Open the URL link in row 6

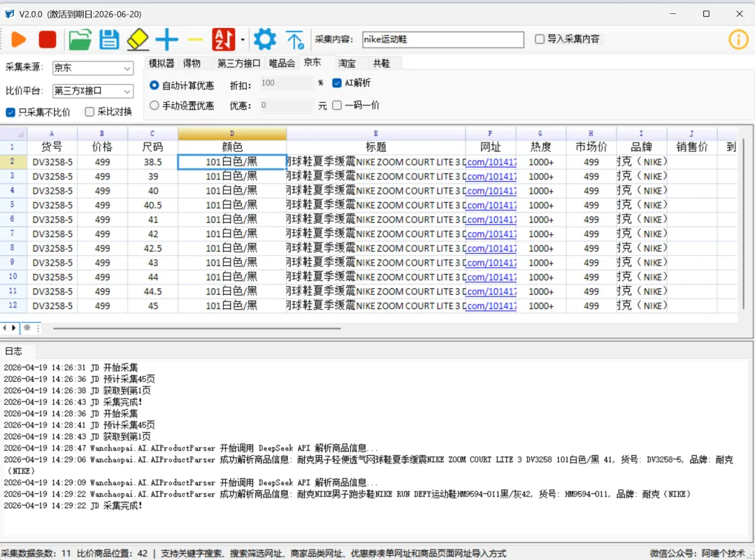[491, 220]
